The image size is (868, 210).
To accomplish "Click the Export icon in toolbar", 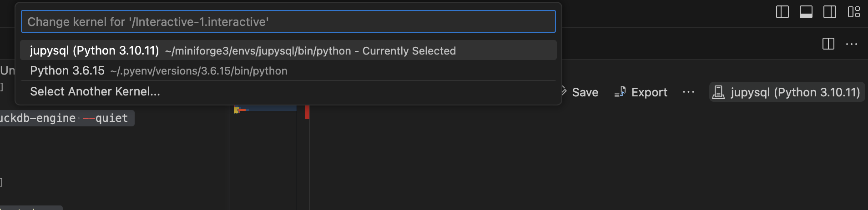I will click(620, 92).
